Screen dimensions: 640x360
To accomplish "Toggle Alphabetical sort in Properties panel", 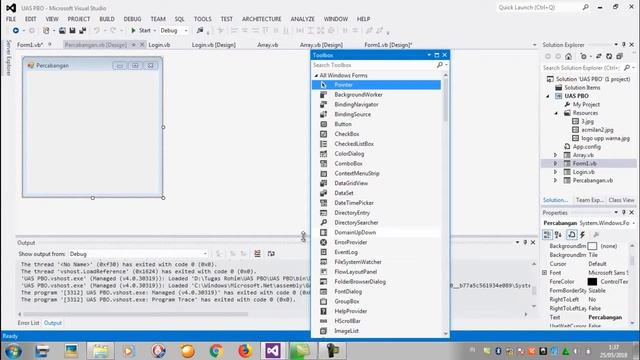I will (558, 235).
